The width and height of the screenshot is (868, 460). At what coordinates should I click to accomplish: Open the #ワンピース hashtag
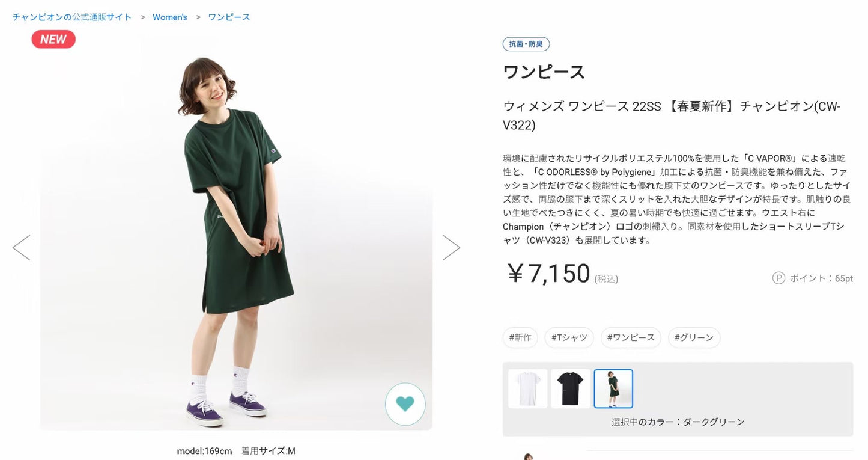click(x=631, y=337)
